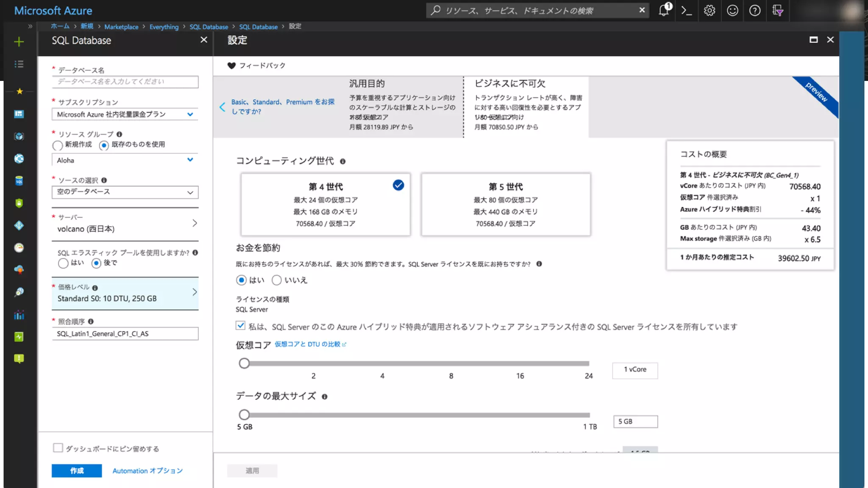Expand the 空のデータベース source dropdown
The height and width of the screenshot is (488, 868).
[x=125, y=192]
